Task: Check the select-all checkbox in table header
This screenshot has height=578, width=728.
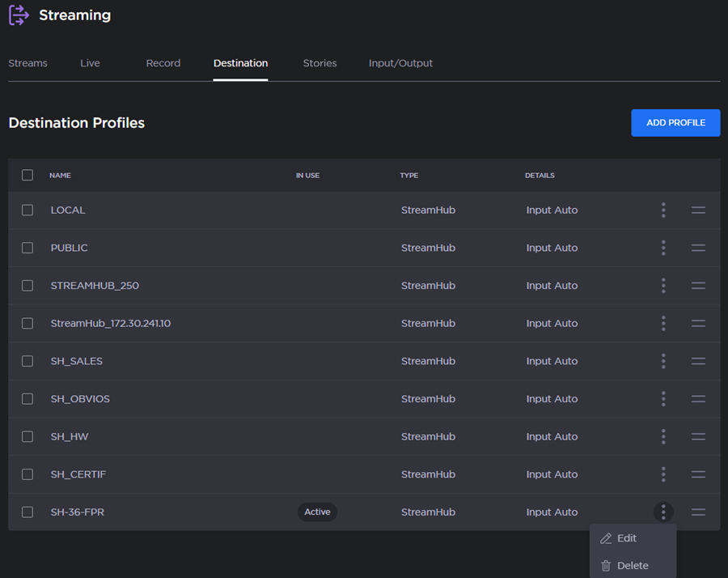Action: click(27, 175)
